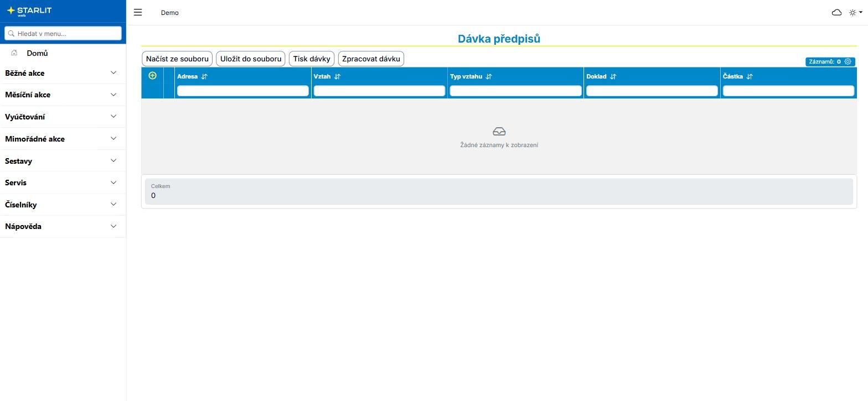
Task: Sort by Částka column arrows
Action: tap(750, 77)
